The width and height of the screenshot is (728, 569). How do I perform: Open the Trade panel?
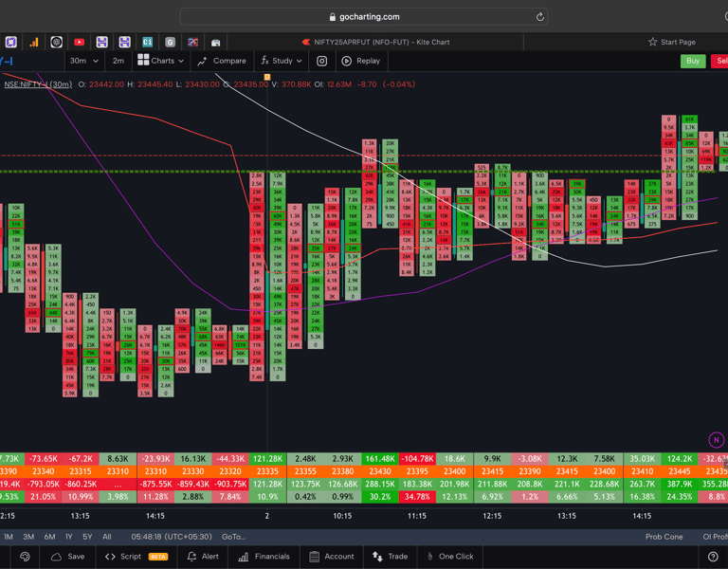tap(390, 557)
